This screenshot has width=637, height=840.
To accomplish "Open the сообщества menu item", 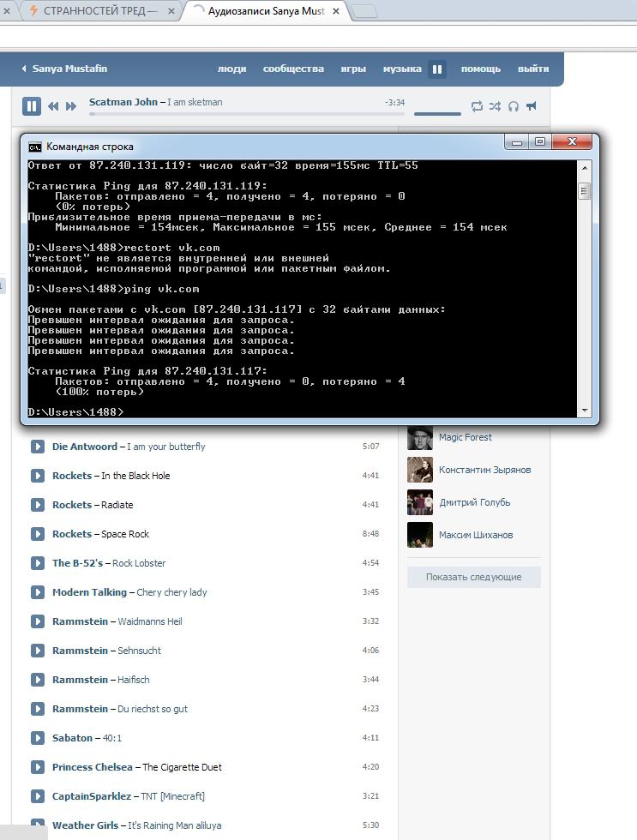I will pyautogui.click(x=293, y=69).
